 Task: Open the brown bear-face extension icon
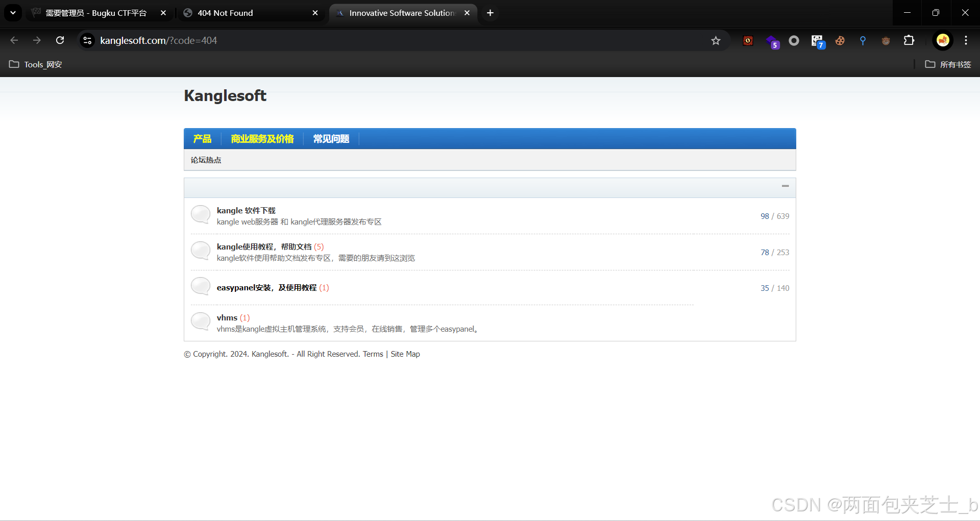(886, 41)
